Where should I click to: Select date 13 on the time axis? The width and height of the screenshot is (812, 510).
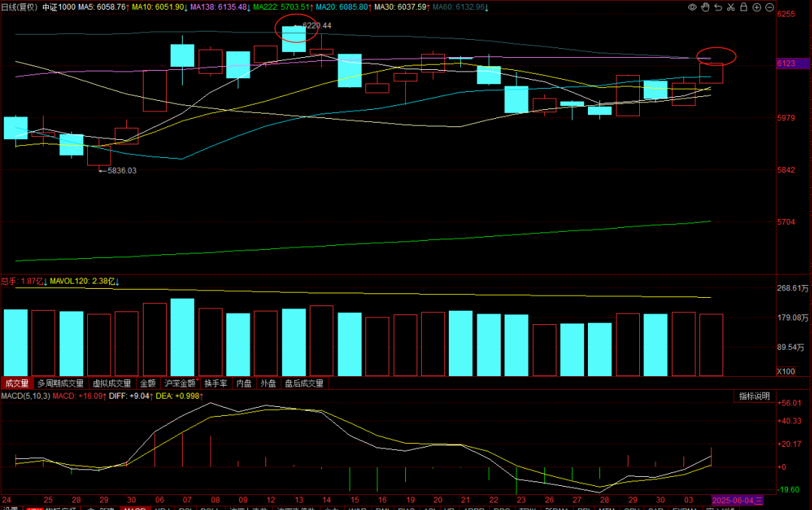click(298, 500)
